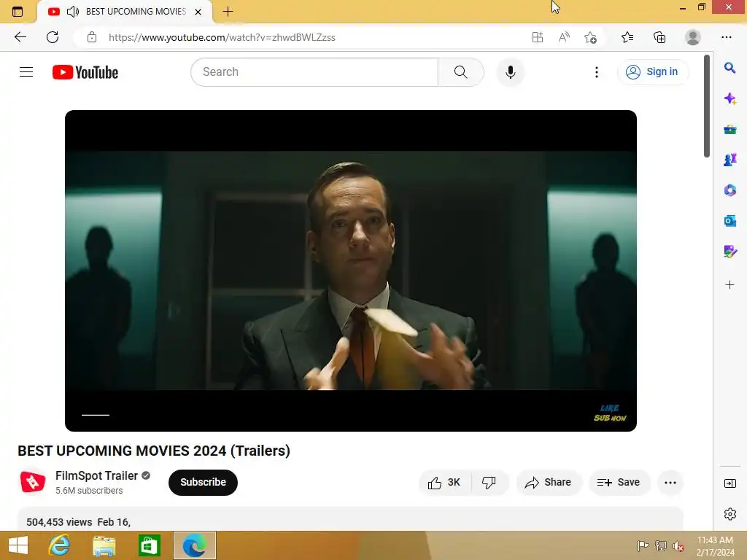Viewport: 747px width, 560px height.
Task: Open Outlook in sidebar
Action: coord(729,220)
